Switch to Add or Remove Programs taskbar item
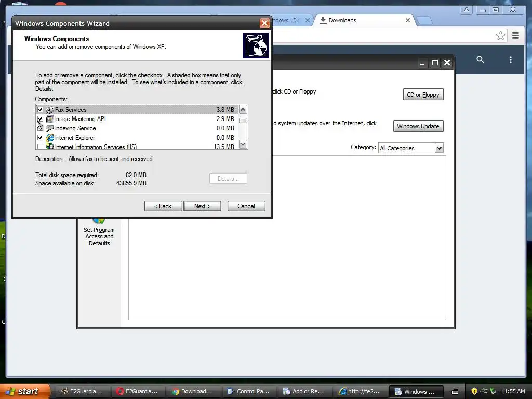Image resolution: width=532 pixels, height=399 pixels. tap(305, 391)
